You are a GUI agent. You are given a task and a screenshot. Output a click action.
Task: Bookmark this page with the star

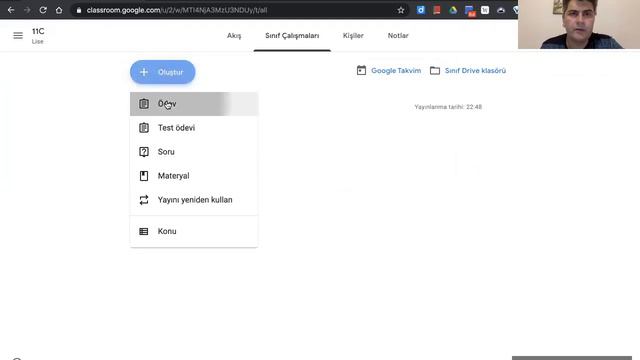click(401, 10)
